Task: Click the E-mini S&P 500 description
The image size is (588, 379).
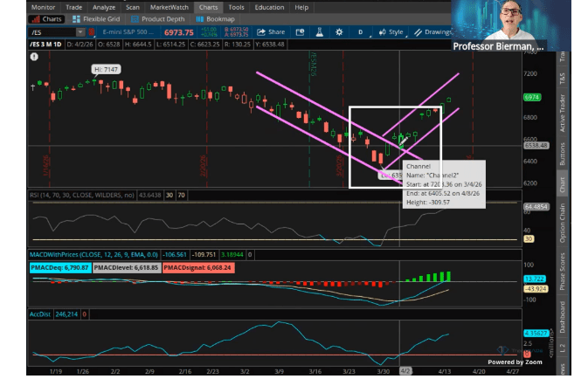Action: pos(128,31)
